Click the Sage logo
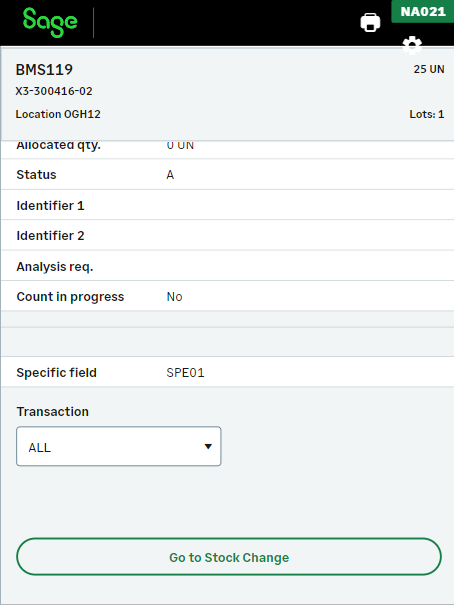Image resolution: width=454 pixels, height=605 pixels. tap(50, 22)
